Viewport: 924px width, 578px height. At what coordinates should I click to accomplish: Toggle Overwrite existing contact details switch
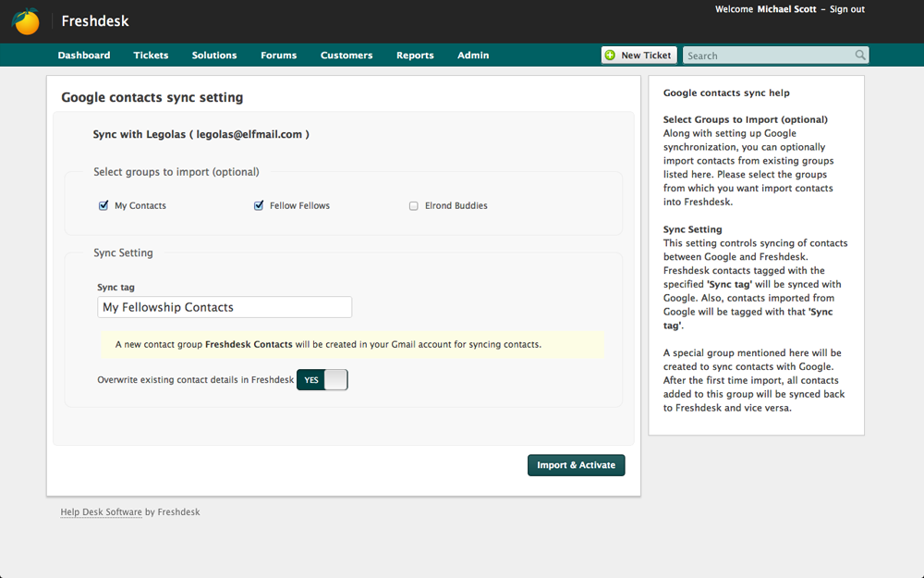tap(322, 380)
